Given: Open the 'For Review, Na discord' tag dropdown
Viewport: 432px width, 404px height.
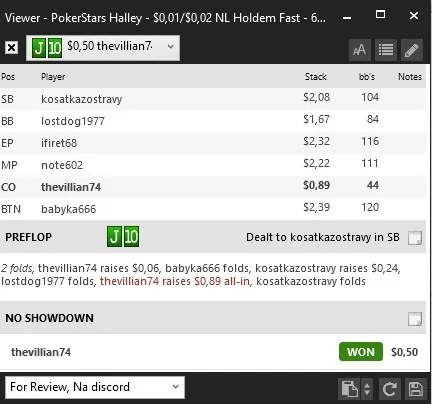Looking at the screenshot, I should (95, 387).
